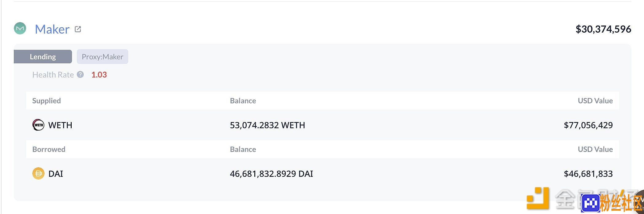The width and height of the screenshot is (644, 214).
Task: Click the DAI token name
Action: click(56, 174)
